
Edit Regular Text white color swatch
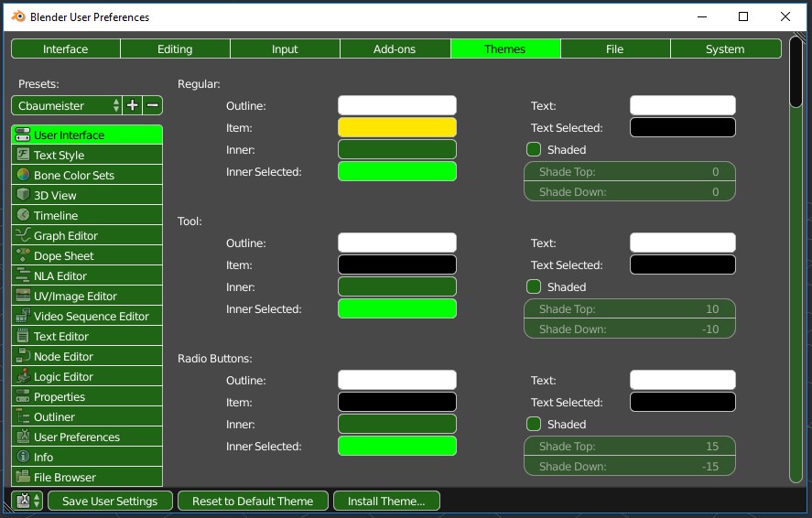[683, 105]
